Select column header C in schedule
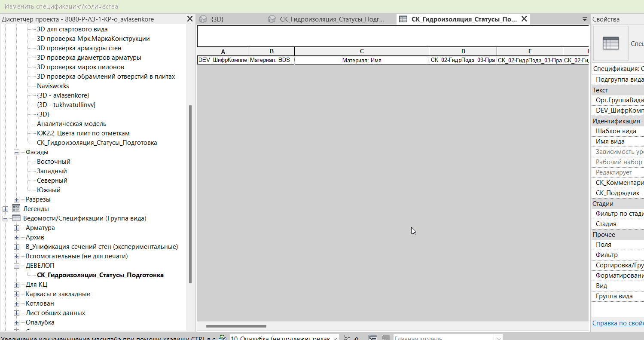Viewport: 644px width, 340px height. [x=362, y=52]
